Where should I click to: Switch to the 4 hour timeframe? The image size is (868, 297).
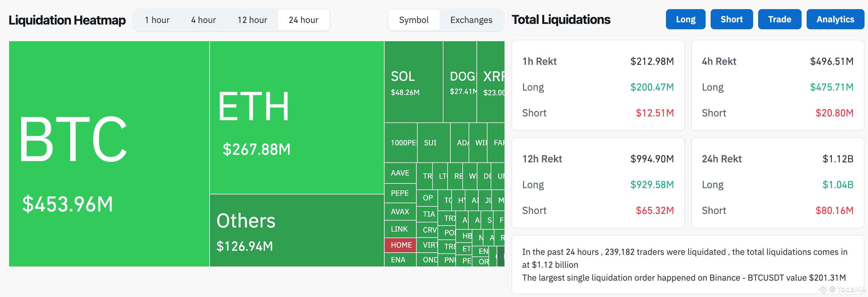pyautogui.click(x=204, y=20)
